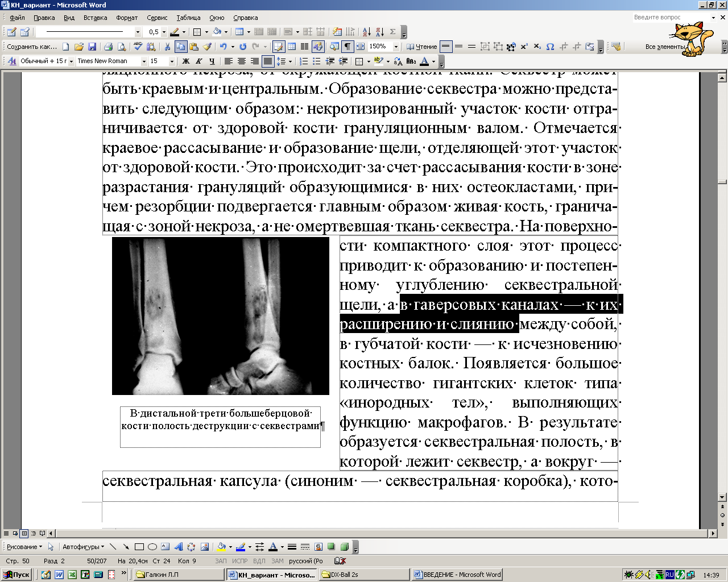
Task: Click the AutoSum sigma icon
Action: (x=392, y=32)
